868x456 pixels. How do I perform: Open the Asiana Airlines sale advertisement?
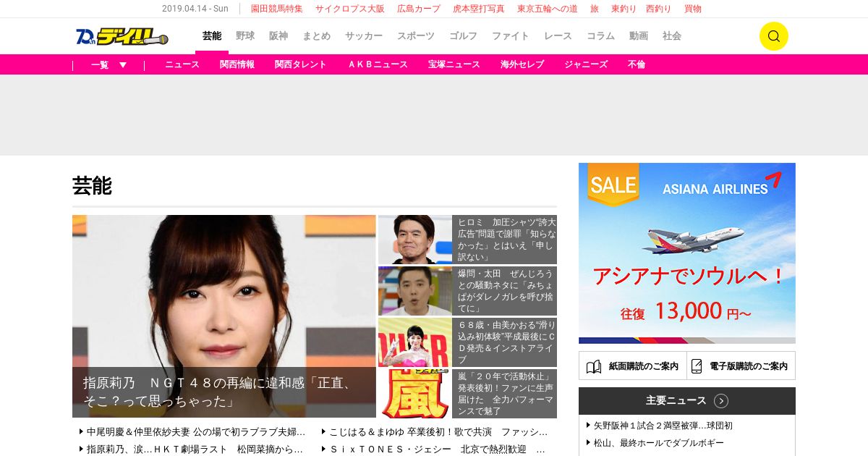click(687, 253)
